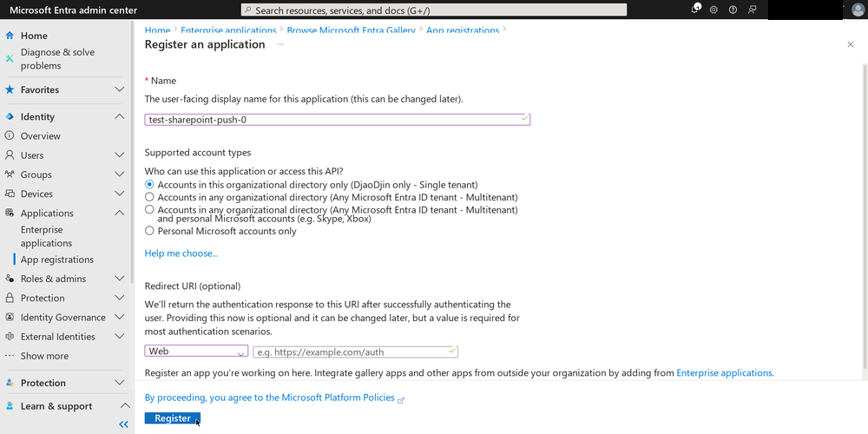Open the Web platform dropdown

[196, 351]
